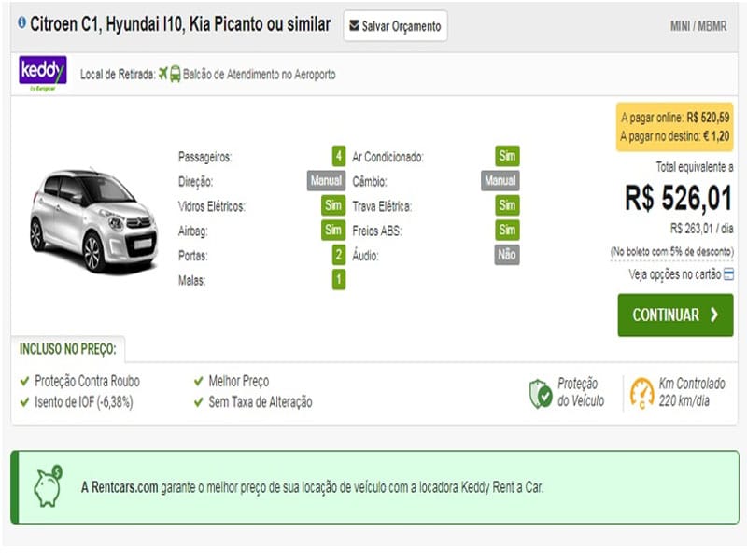
Task: Click the Áudio Não badge
Action: 507,255
